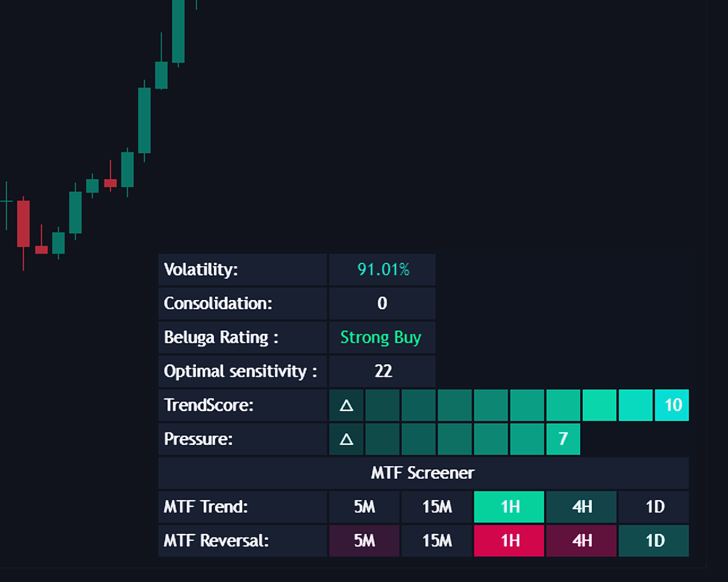Click the Optimal sensitivity value 22
Screen dimensions: 728x582
click(x=383, y=371)
